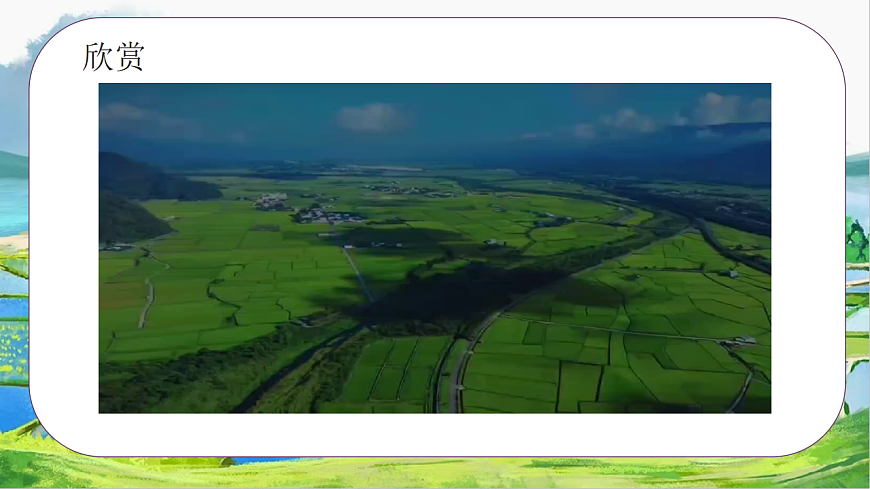Click the white cloud at top center of video
Image resolution: width=870 pixels, height=489 pixels.
point(372,118)
